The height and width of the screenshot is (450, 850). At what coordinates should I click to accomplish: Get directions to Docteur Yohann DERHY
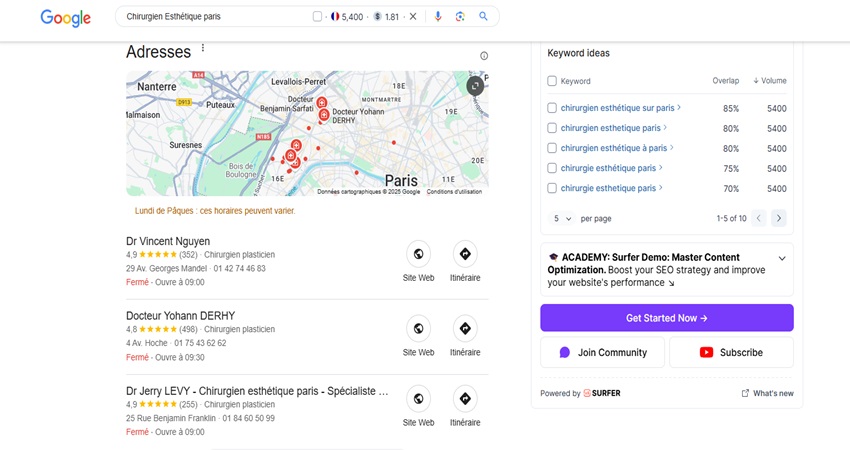[x=465, y=329]
